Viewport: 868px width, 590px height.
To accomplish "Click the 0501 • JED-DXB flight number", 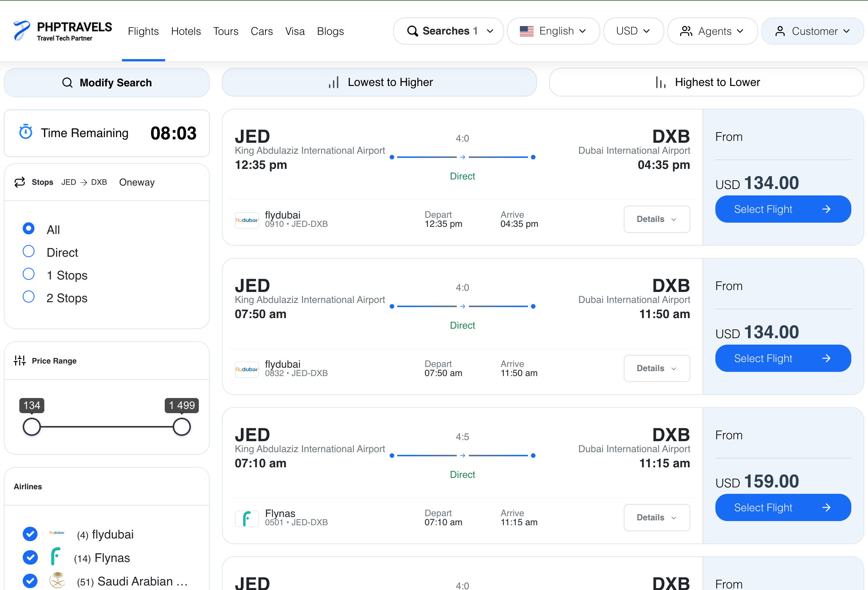I will (297, 522).
